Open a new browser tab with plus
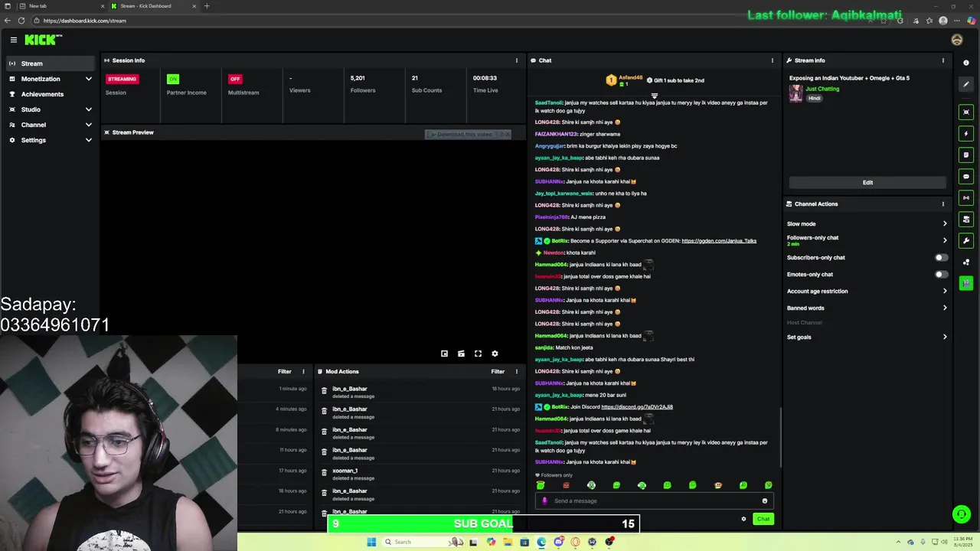Viewport: 980px width, 551px height. click(x=206, y=6)
